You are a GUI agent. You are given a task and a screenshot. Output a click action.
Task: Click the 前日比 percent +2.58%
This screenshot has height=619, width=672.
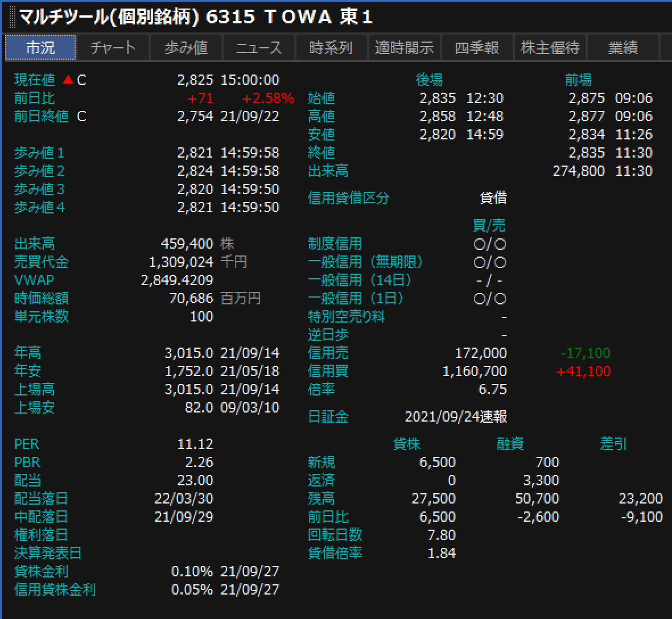point(268,98)
